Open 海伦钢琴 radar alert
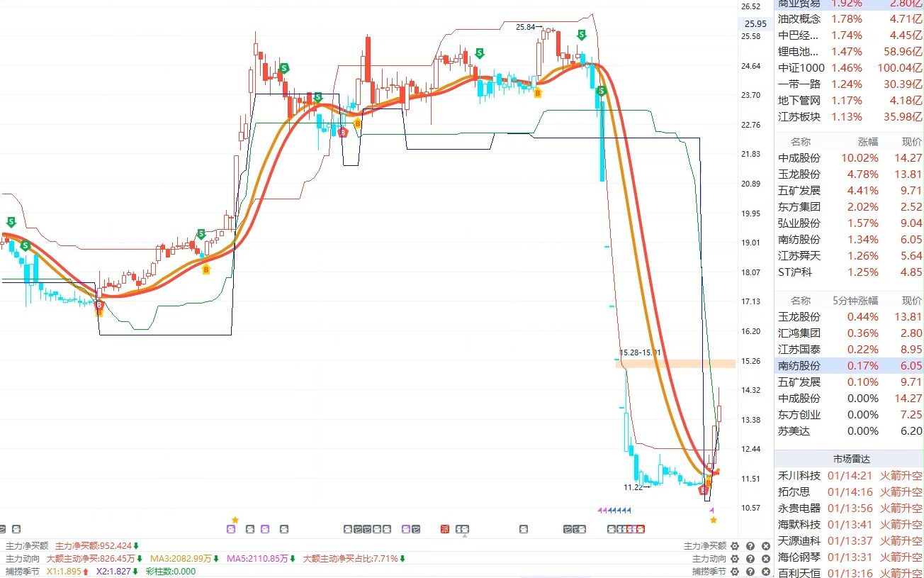Viewport: 924px width, 578px height. tap(849, 557)
